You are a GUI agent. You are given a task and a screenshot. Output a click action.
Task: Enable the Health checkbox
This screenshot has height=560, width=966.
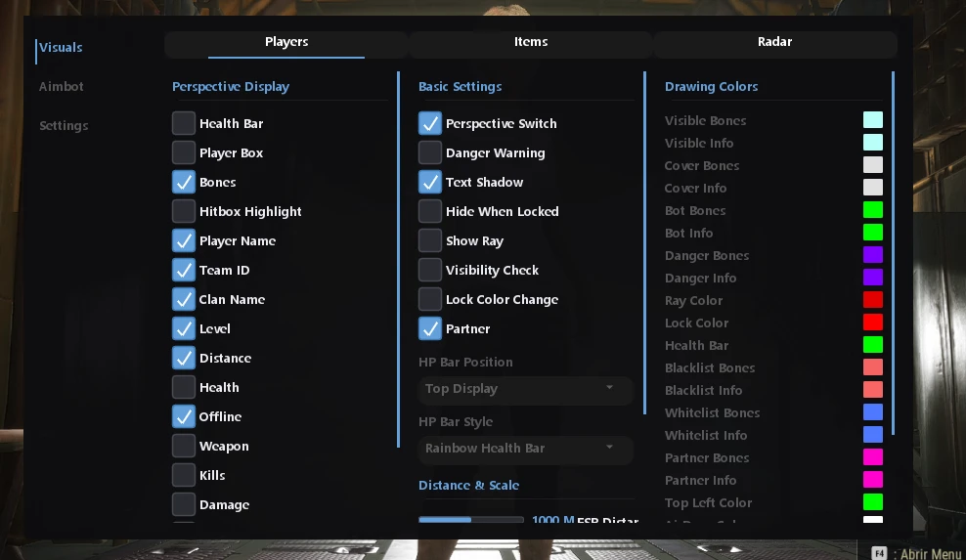click(184, 387)
